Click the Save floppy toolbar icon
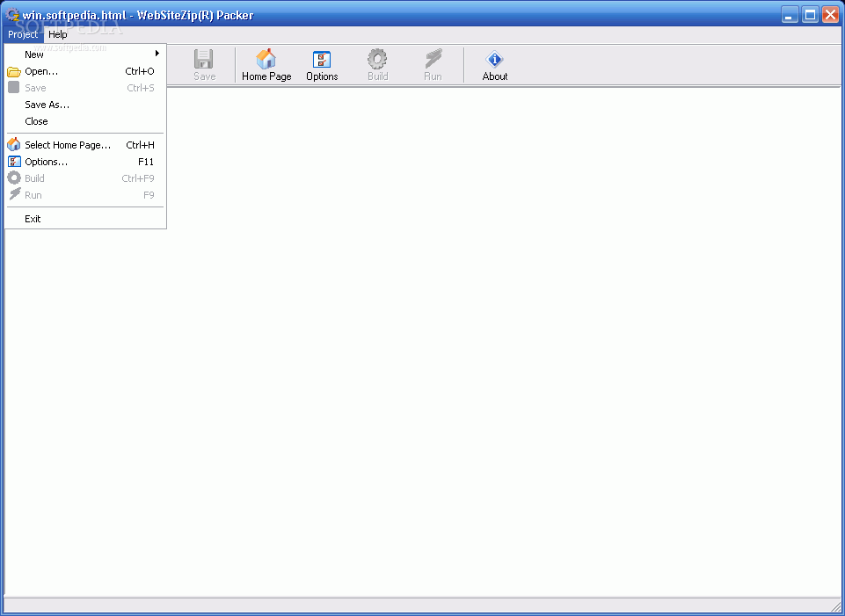This screenshot has height=616, width=845. pos(204,59)
